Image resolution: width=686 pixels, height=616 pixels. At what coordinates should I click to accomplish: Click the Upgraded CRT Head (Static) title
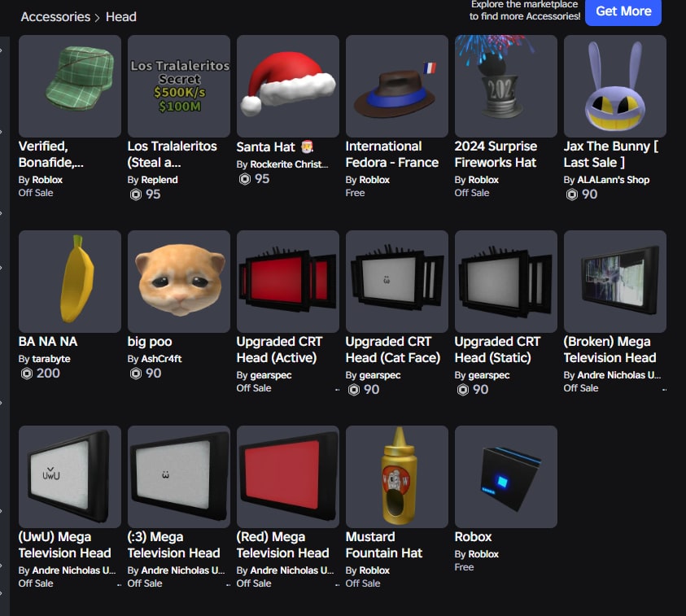coord(497,350)
